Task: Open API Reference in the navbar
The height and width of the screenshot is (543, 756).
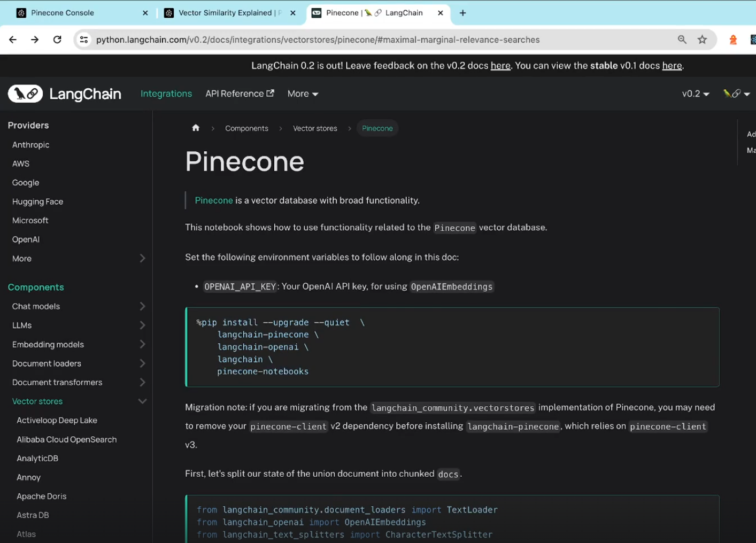Action: click(x=240, y=94)
